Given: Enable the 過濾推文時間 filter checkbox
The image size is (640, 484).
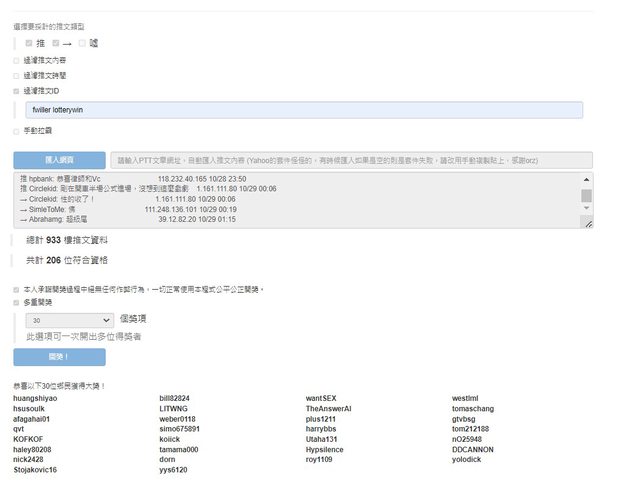Looking at the screenshot, I should [x=16, y=75].
